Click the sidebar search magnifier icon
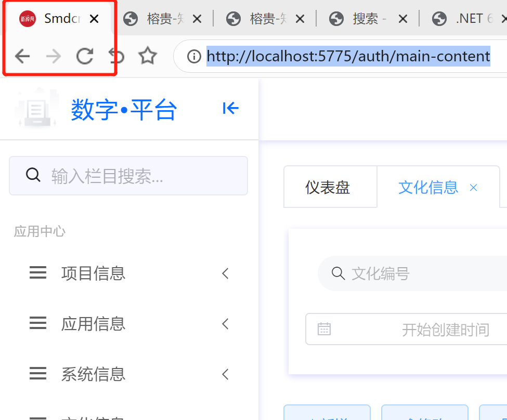507x420 pixels. pos(33,175)
